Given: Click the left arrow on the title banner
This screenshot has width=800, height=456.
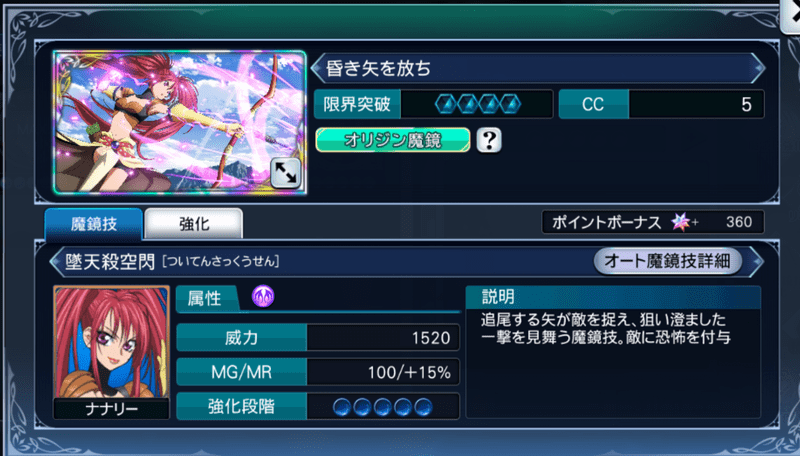Looking at the screenshot, I should (x=317, y=68).
